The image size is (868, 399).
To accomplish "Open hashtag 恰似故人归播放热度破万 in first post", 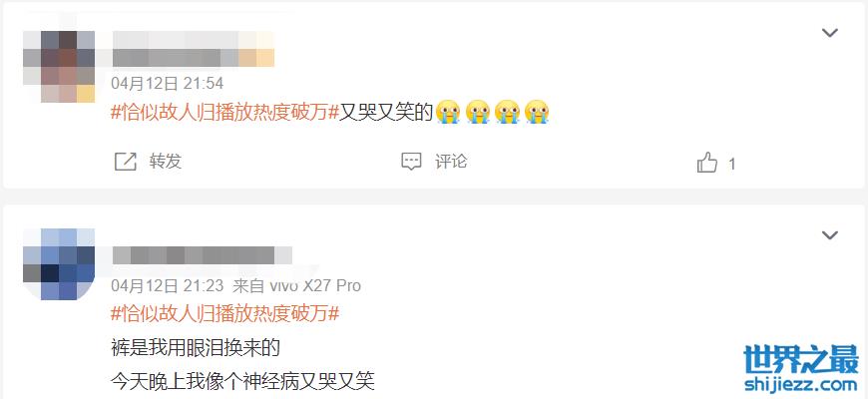I will tap(225, 113).
